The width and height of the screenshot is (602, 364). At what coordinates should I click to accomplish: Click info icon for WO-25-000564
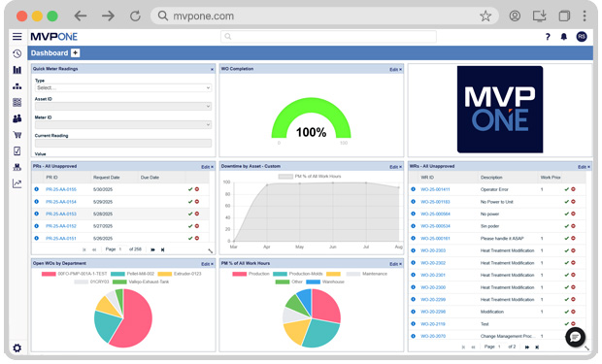click(413, 214)
